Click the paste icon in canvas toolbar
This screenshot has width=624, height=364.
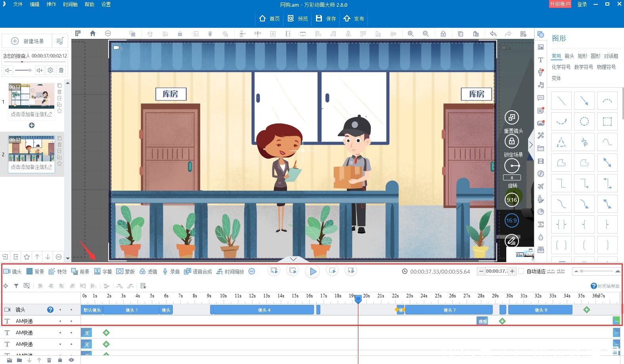[476, 34]
